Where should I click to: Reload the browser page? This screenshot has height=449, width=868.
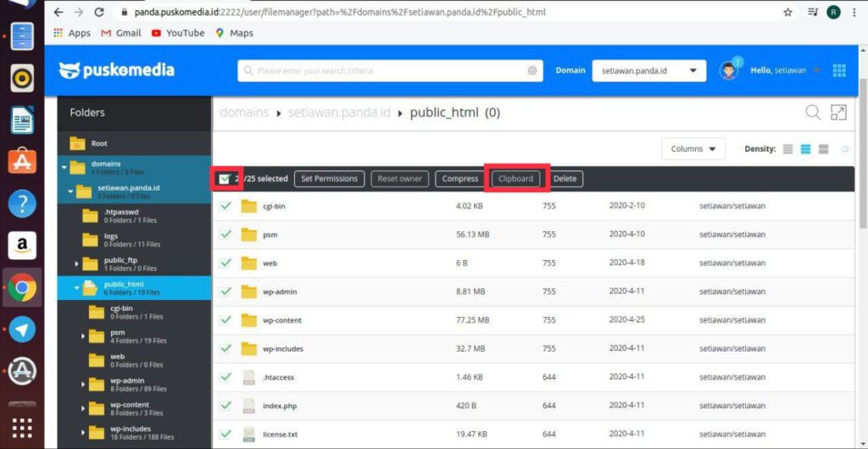click(99, 12)
